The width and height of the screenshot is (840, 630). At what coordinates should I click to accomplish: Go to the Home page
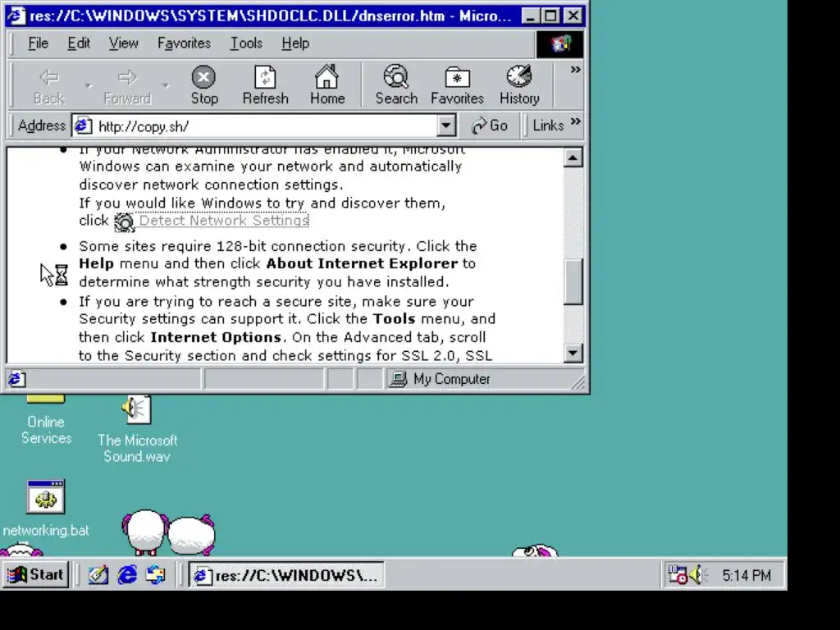pos(326,85)
